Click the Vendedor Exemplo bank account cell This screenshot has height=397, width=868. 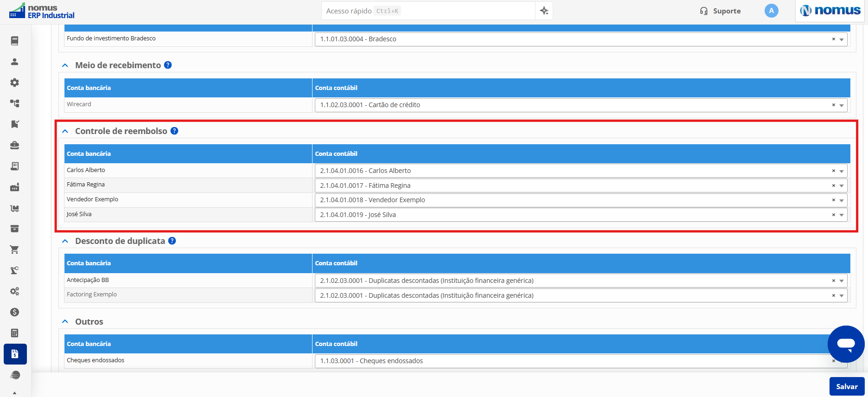[x=188, y=200]
